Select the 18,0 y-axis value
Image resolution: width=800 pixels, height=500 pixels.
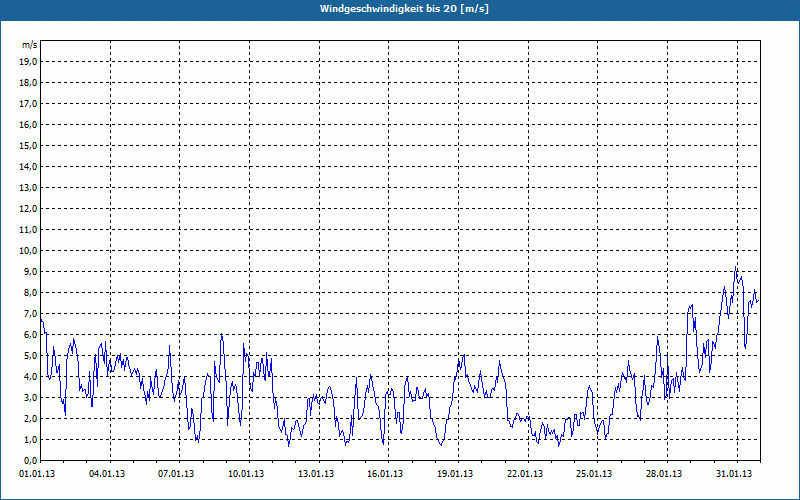[28, 83]
